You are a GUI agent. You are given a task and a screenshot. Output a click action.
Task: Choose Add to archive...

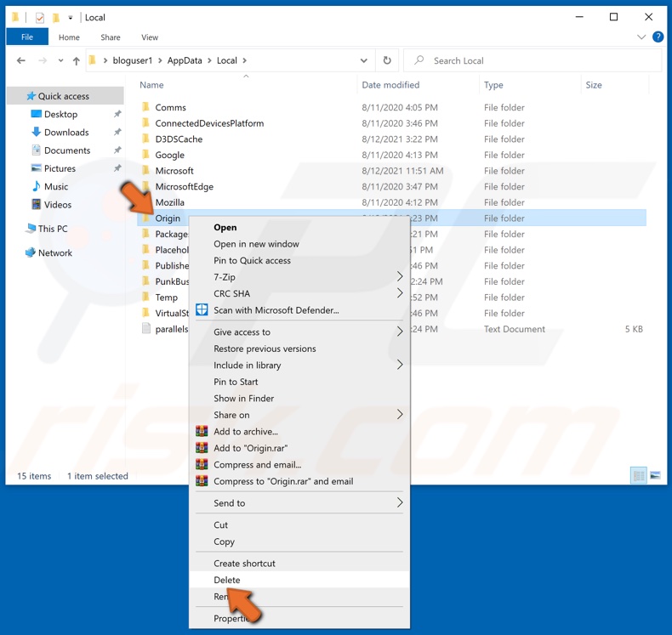pyautogui.click(x=299, y=432)
